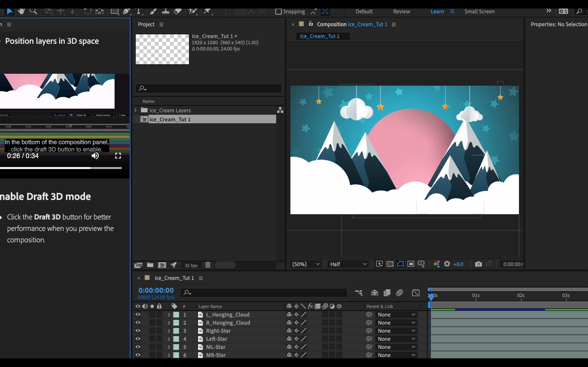
Task: Open the 50% magnification dropdown
Action: click(306, 264)
